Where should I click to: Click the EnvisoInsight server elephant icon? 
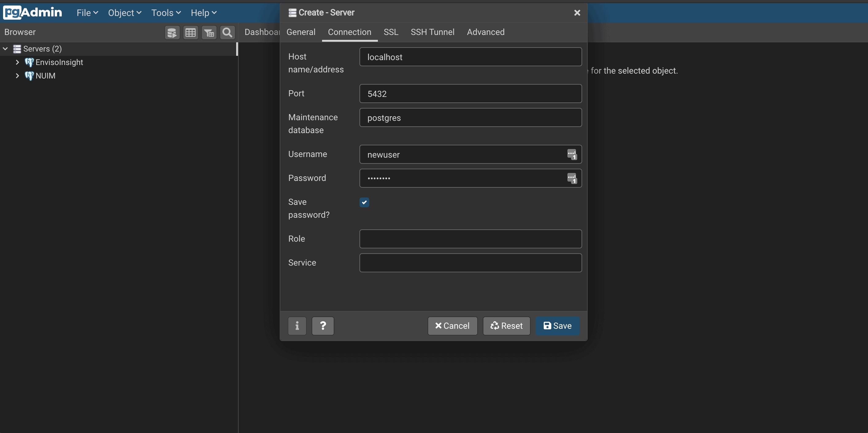[x=29, y=62]
